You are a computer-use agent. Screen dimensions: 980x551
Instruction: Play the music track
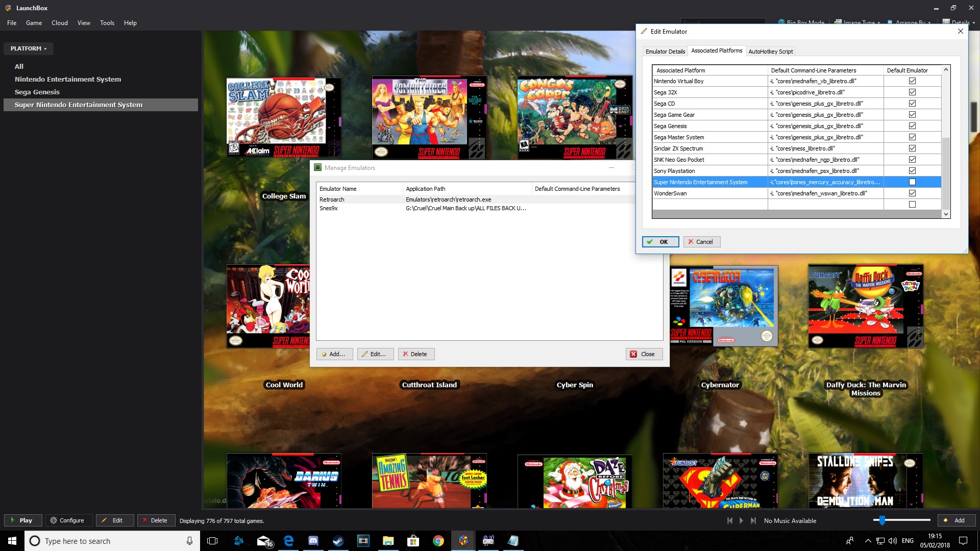tap(741, 520)
